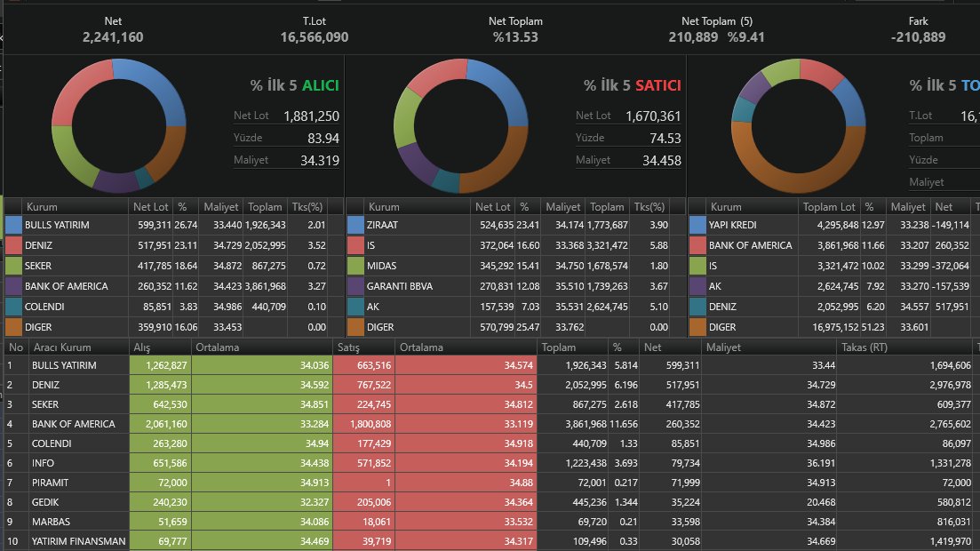This screenshot has height=551, width=980.
Task: Click T.Lot value 16,566,090
Action: click(x=315, y=37)
